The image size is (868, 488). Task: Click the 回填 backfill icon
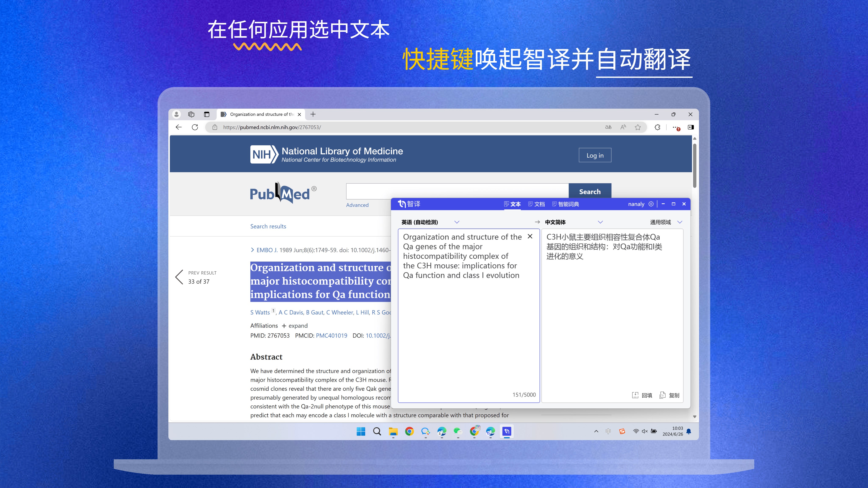point(635,395)
